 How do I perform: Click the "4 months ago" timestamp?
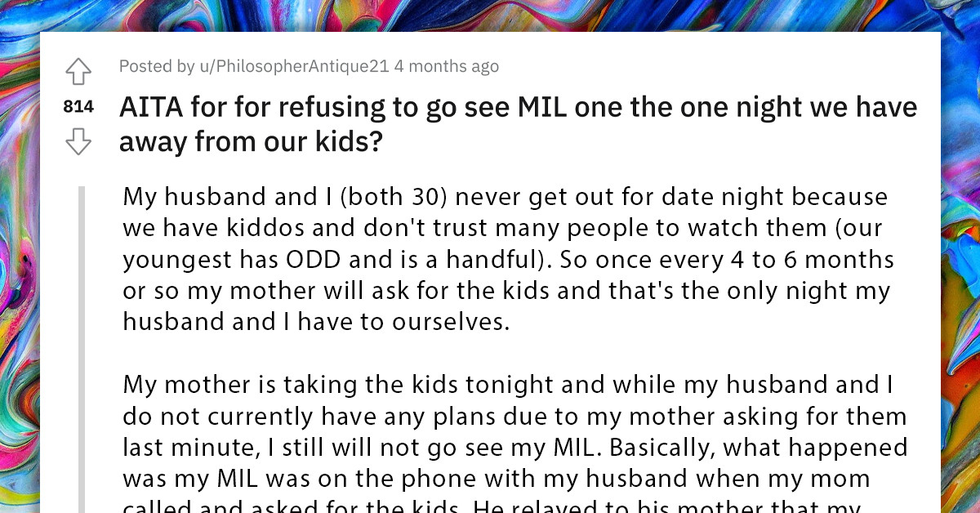pyautogui.click(x=446, y=66)
